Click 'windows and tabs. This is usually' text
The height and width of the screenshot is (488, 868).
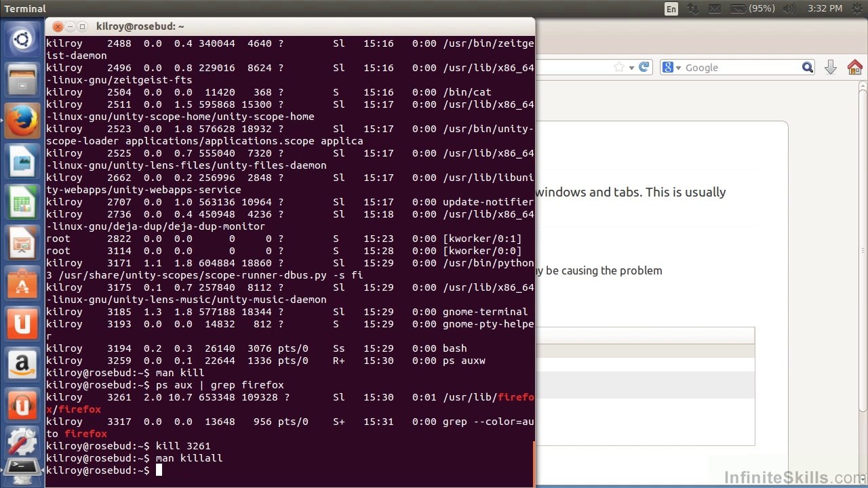click(631, 192)
